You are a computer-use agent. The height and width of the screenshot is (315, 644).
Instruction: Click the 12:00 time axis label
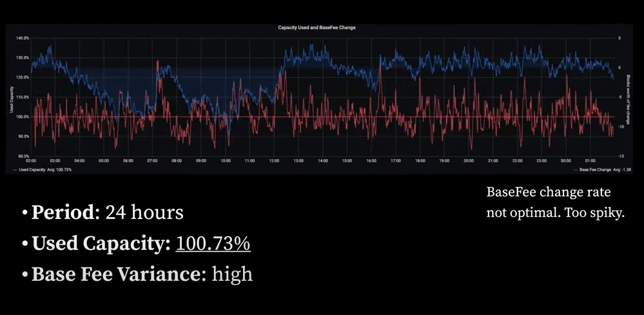pyautogui.click(x=274, y=160)
